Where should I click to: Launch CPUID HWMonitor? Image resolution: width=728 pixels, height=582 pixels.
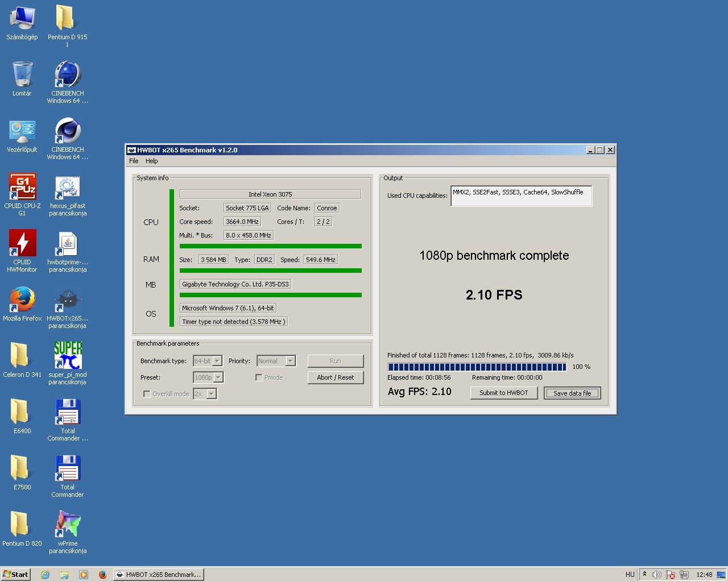tap(22, 251)
